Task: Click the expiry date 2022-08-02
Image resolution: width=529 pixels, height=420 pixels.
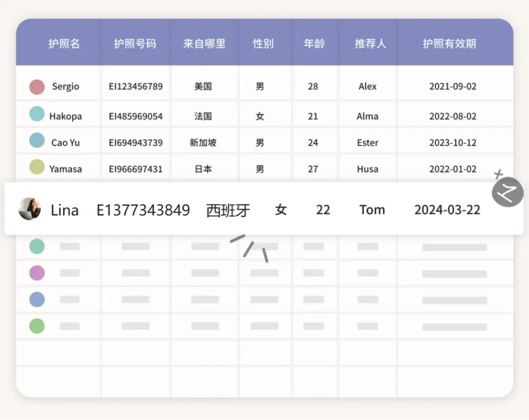Action: coord(453,117)
